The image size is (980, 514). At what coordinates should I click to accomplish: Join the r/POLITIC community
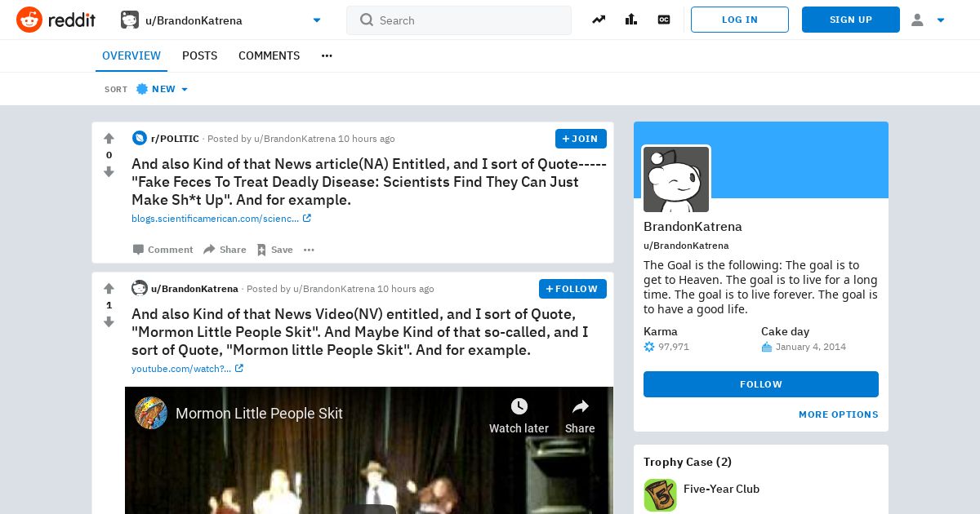point(581,139)
